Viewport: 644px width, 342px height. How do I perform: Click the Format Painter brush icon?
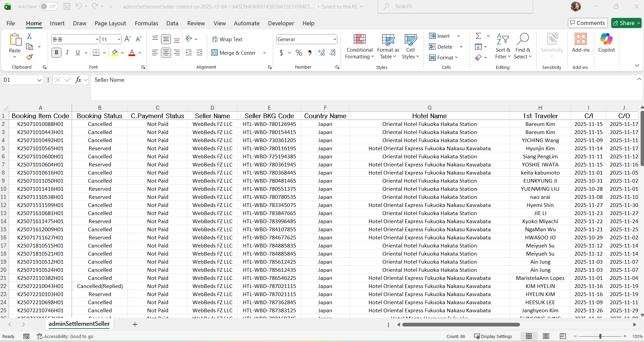pos(29,57)
